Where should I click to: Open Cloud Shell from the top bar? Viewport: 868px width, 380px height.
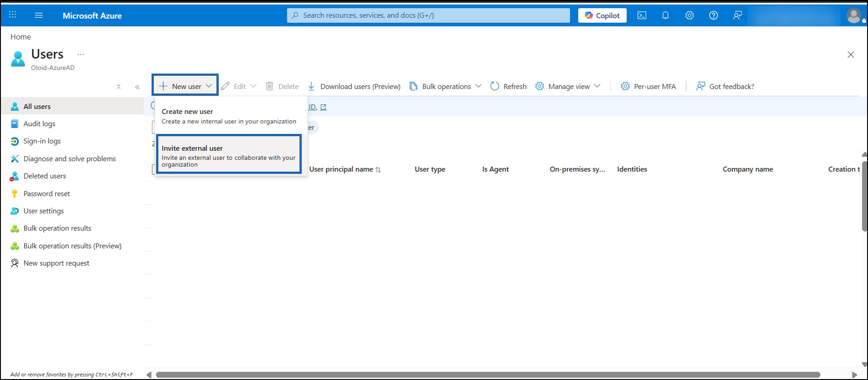(642, 15)
